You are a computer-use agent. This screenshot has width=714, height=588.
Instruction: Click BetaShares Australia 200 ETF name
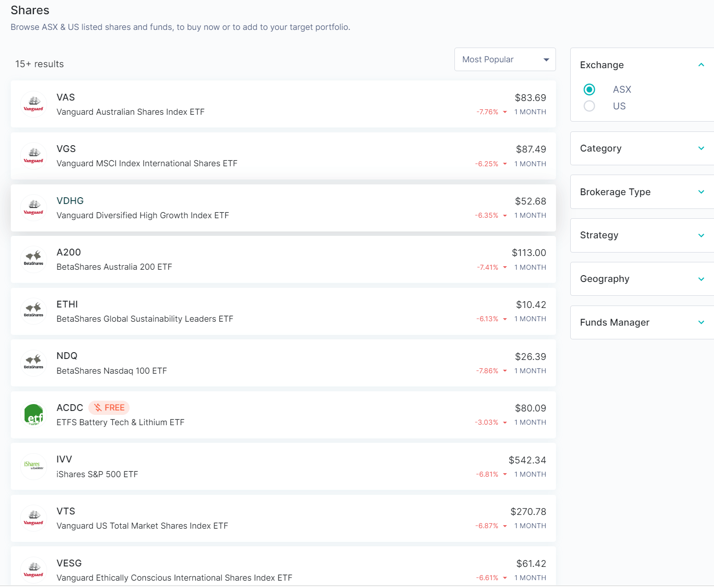[114, 267]
